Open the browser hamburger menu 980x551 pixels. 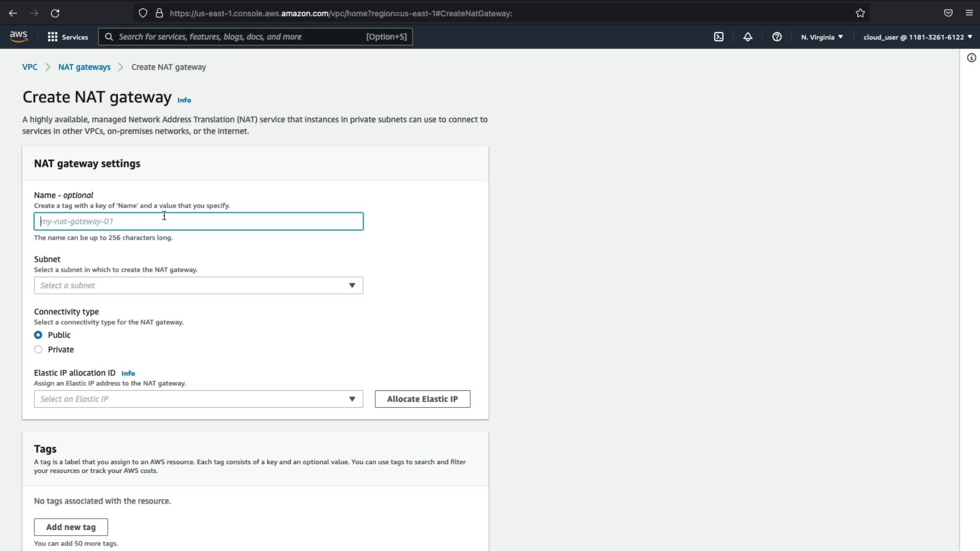point(969,13)
